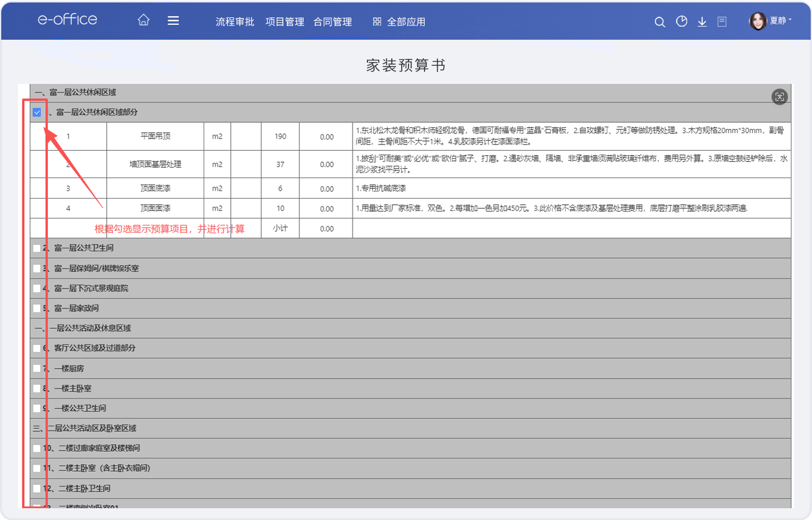Click the 全部应用 link
Image resolution: width=812 pixels, height=520 pixels.
(406, 22)
